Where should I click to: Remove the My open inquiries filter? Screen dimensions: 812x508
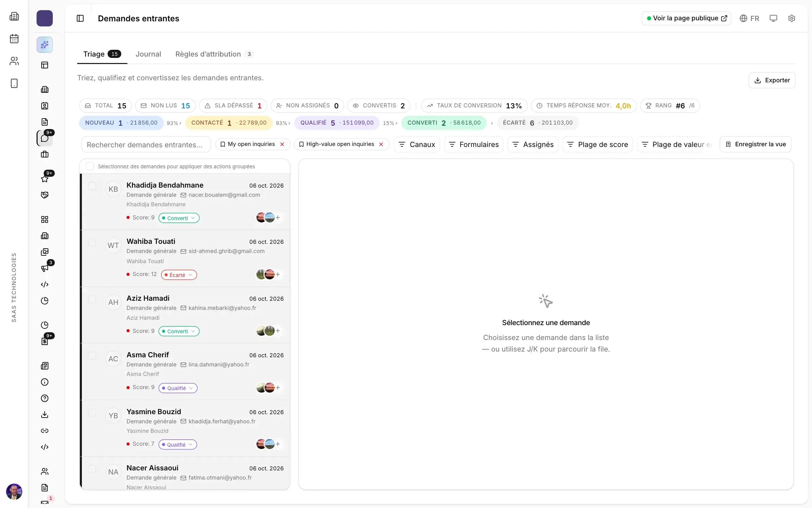pos(282,144)
